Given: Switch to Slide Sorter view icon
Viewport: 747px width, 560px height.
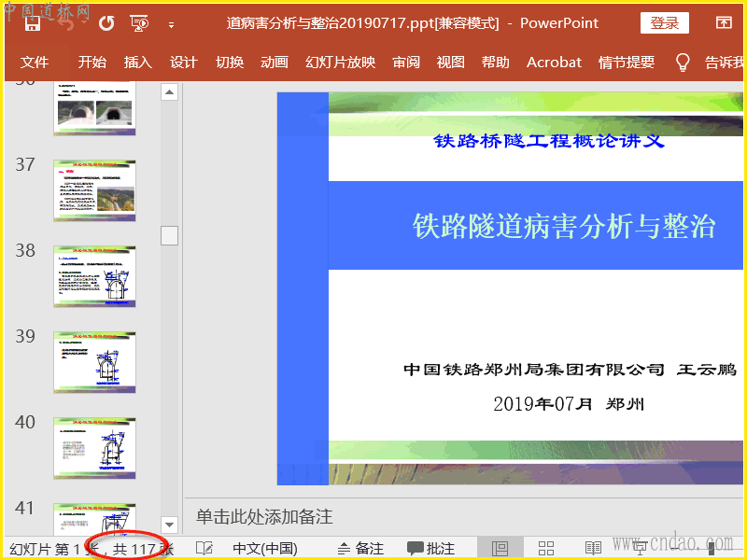Looking at the screenshot, I should (x=546, y=549).
